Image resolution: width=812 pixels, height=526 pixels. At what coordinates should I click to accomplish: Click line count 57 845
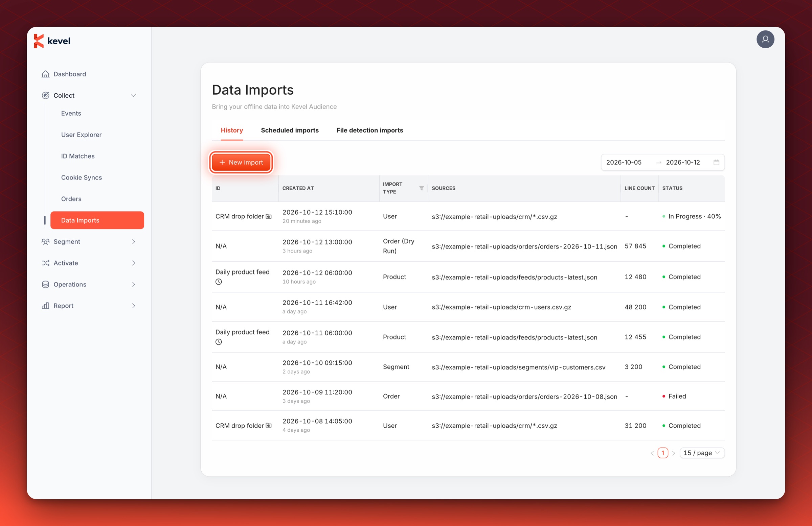pos(635,246)
